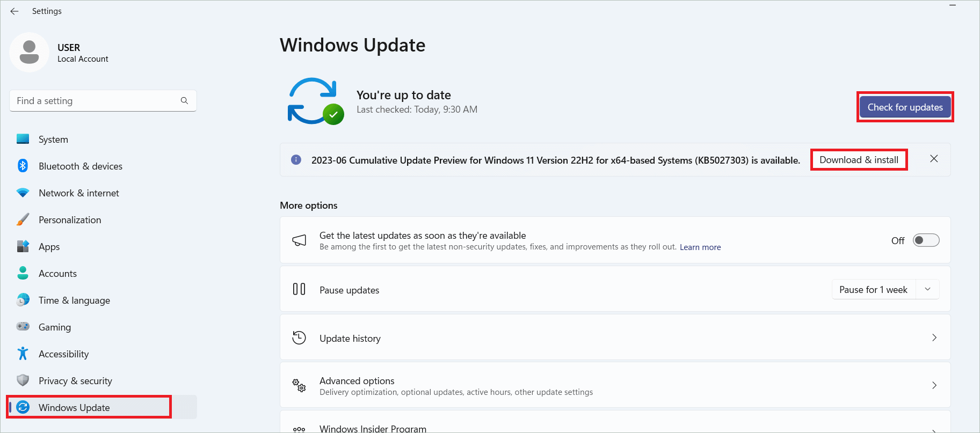This screenshot has height=433, width=980.
Task: Select Accounts in the sidebar
Action: [x=103, y=273]
